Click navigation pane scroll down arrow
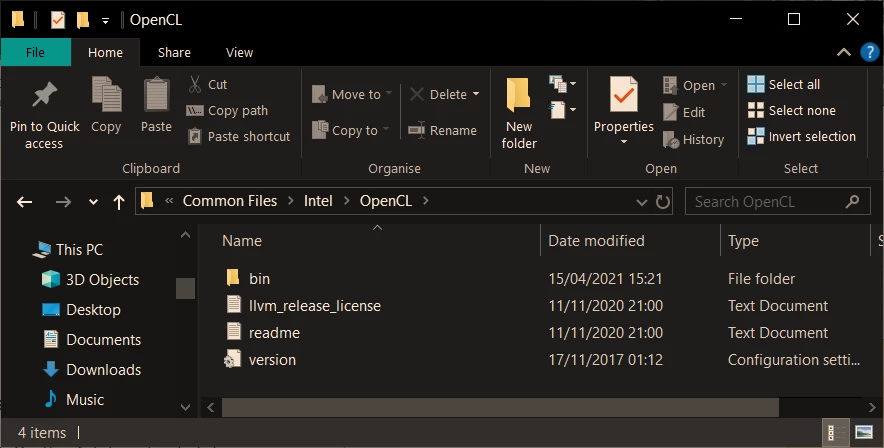The height and width of the screenshot is (448, 884). pos(185,406)
